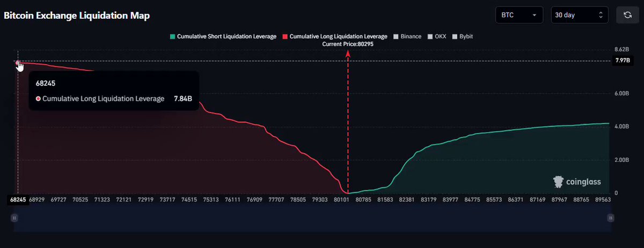
Task: Click the 70525 x-axis label
Action: point(80,200)
